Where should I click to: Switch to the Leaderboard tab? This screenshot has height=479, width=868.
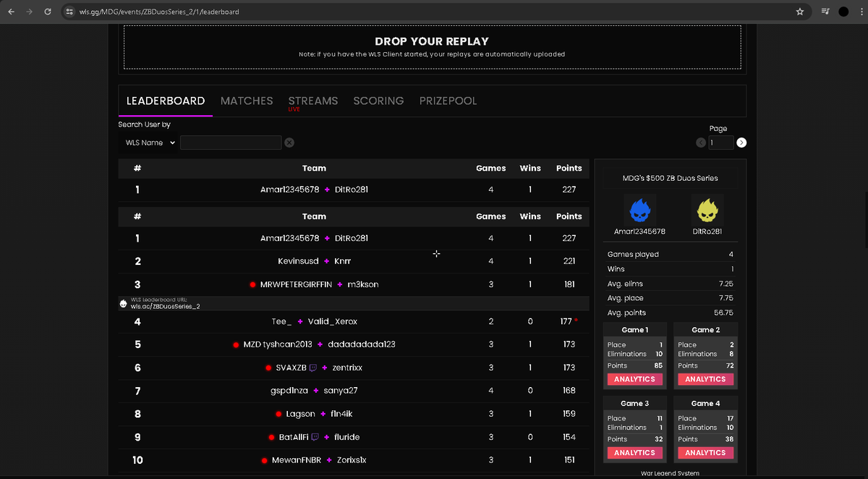pyautogui.click(x=166, y=101)
